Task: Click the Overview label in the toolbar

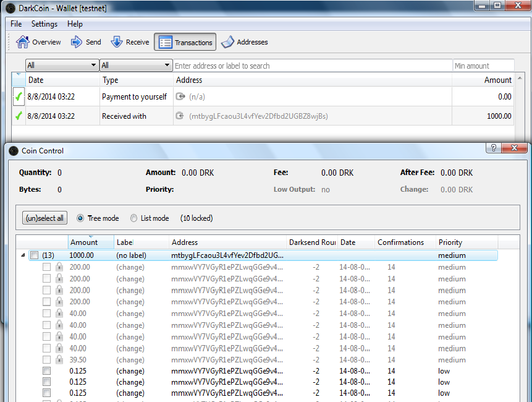Action: pos(46,42)
